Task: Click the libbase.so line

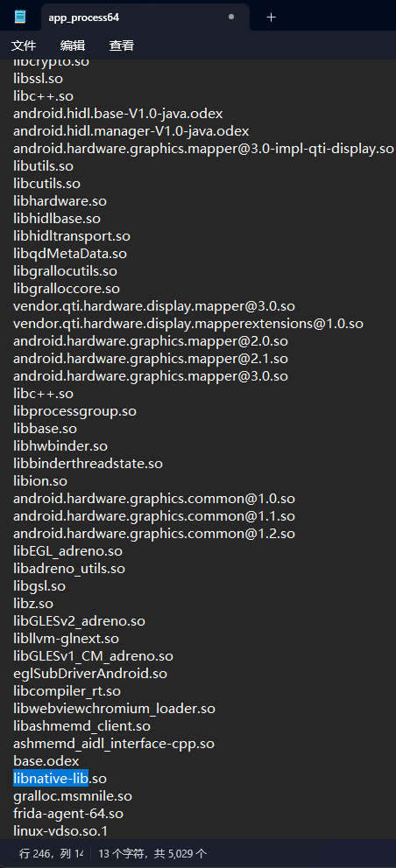Action: click(x=45, y=429)
